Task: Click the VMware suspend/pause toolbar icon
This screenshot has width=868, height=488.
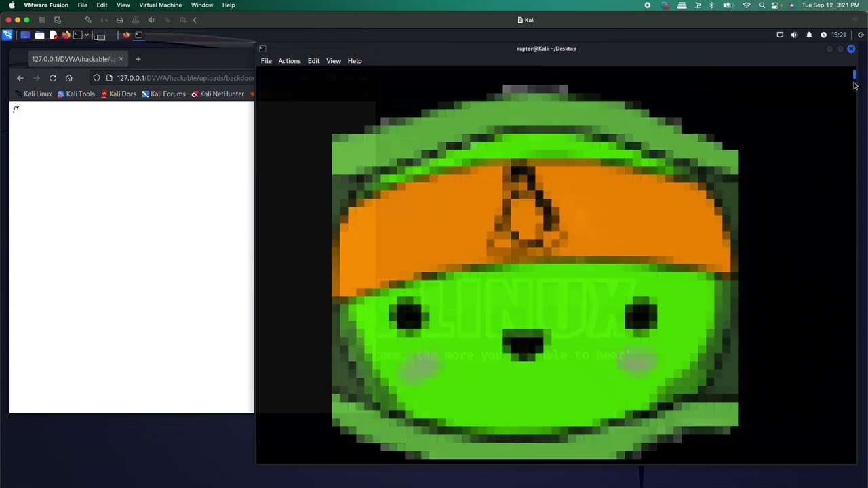Action: [42, 20]
